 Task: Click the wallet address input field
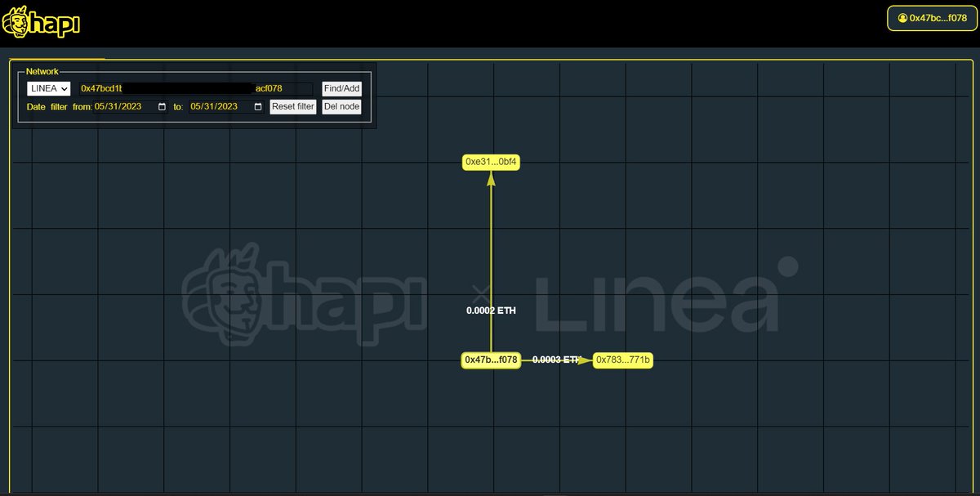(x=195, y=88)
